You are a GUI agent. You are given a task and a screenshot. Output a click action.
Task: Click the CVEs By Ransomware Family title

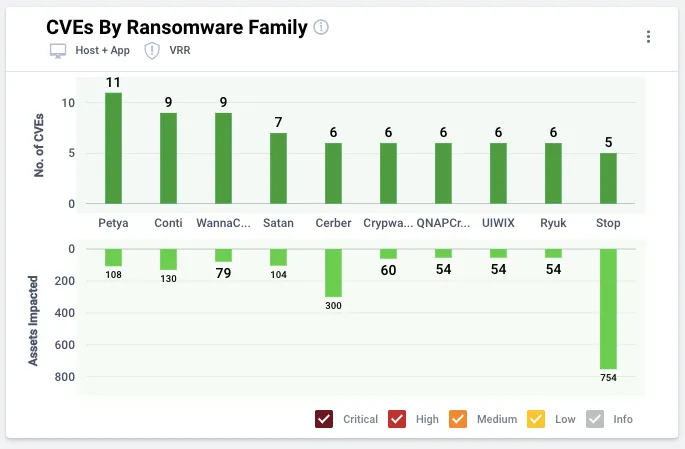[x=177, y=27]
